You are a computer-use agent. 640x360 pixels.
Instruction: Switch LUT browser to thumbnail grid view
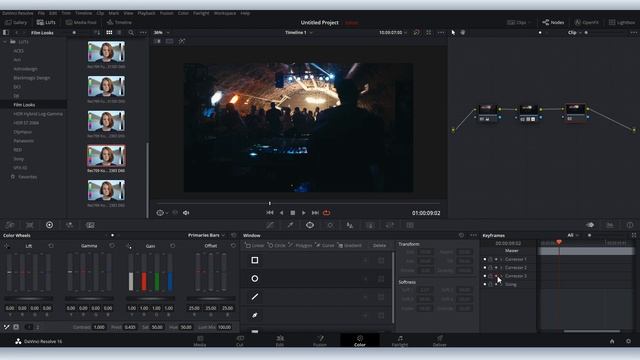[109, 32]
